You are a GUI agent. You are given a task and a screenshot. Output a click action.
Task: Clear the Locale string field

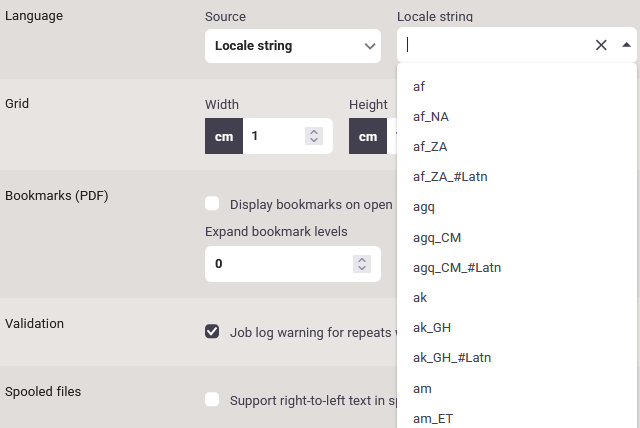[x=601, y=45]
